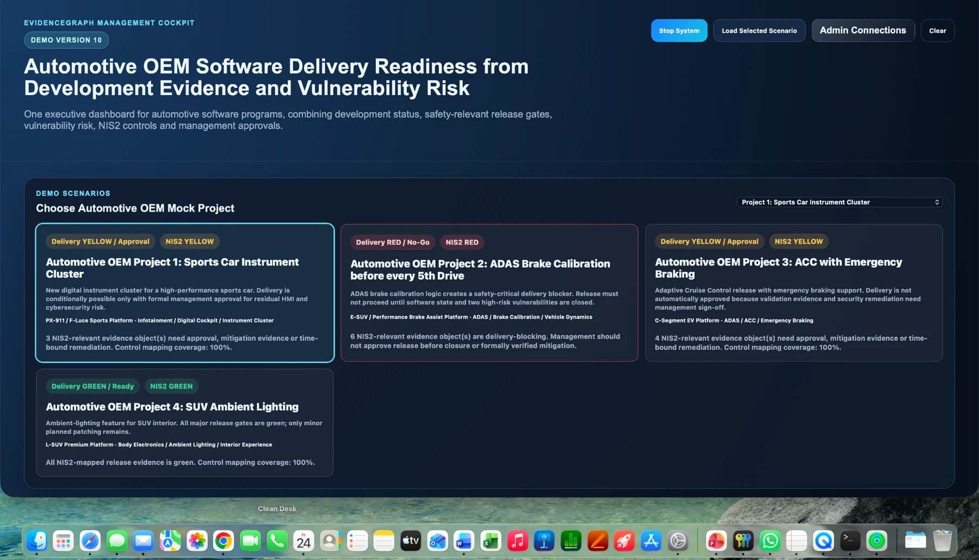Viewport: 979px width, 560px height.
Task: Open Admin Connections
Action: [863, 30]
